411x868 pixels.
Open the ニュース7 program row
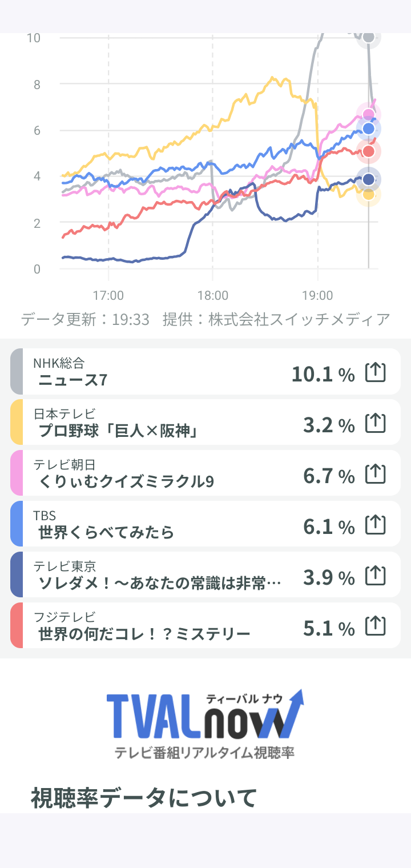205,372
